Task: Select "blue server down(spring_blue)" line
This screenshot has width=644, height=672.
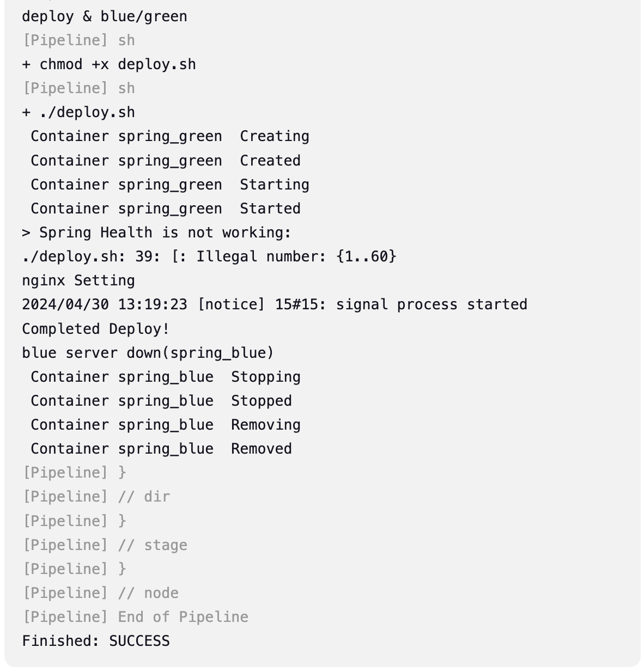Action: coord(148,353)
